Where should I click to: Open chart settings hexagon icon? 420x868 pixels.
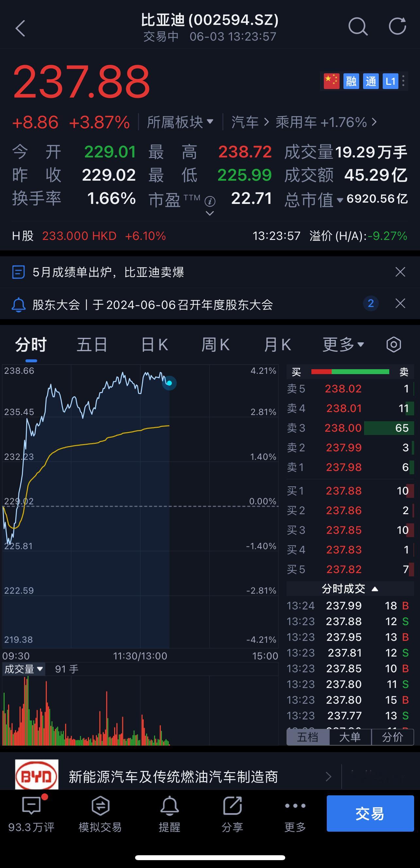click(394, 344)
